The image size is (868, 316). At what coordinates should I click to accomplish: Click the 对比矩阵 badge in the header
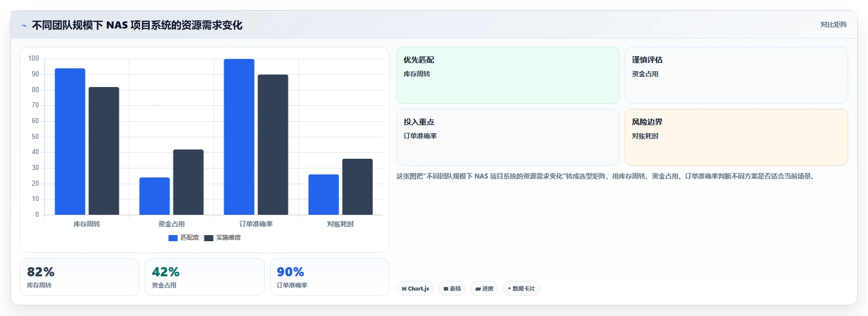point(833,24)
